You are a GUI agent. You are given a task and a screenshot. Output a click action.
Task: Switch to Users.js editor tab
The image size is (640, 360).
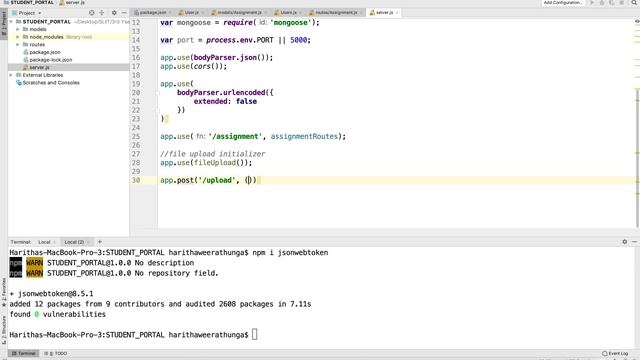tap(288, 13)
